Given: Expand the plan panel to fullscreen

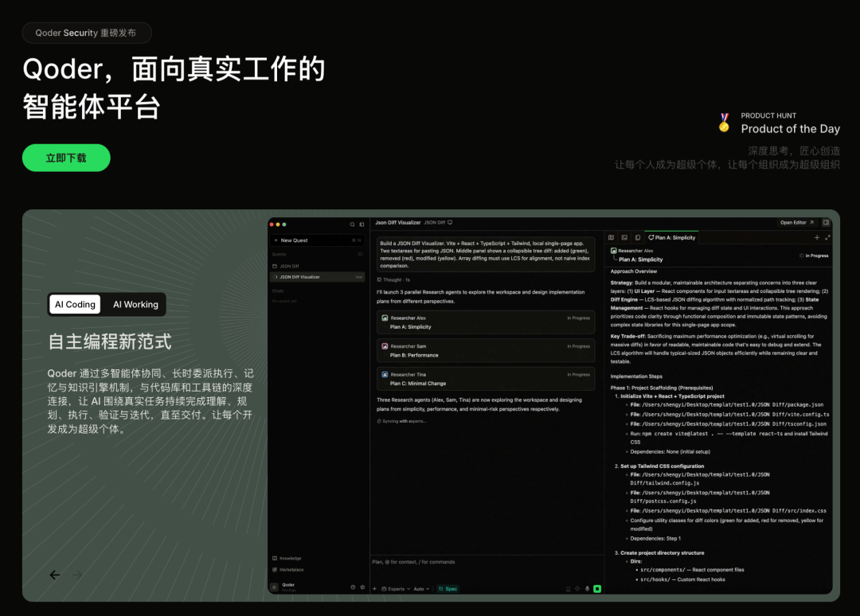Looking at the screenshot, I should 827,238.
